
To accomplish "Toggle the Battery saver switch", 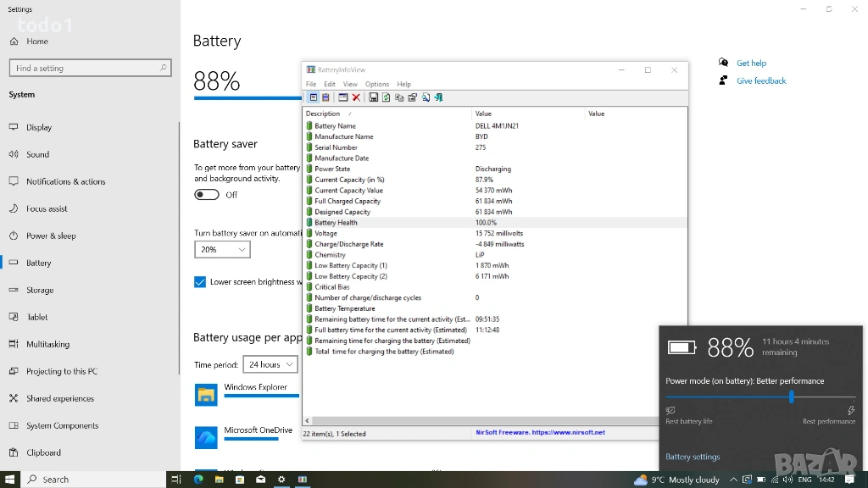I will 207,195.
